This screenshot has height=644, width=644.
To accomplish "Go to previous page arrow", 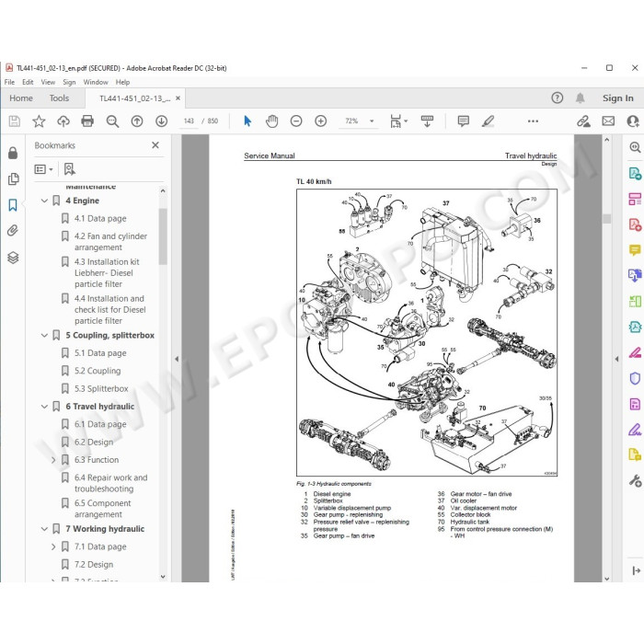I will (x=137, y=121).
